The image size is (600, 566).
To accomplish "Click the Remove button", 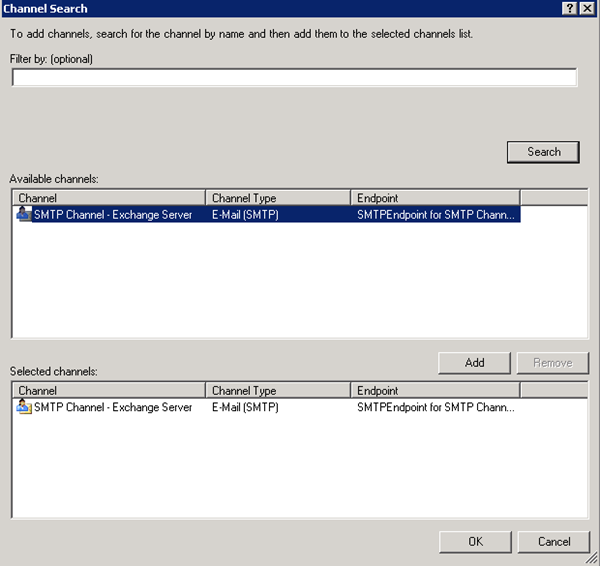I will coord(553,363).
